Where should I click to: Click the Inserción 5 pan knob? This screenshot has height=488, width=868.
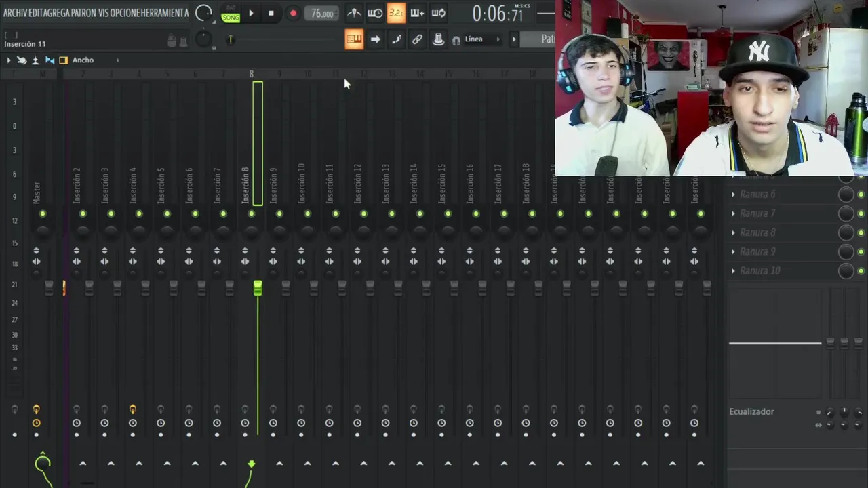(167, 231)
